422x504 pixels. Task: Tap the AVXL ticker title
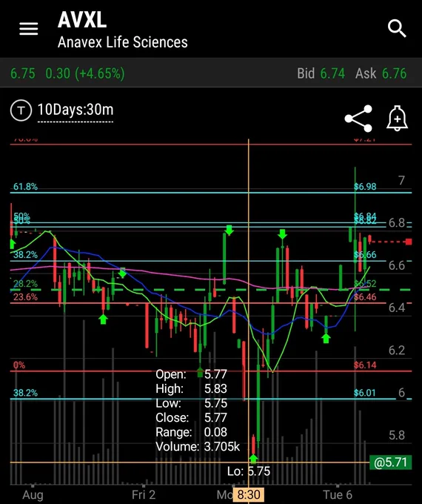click(82, 19)
